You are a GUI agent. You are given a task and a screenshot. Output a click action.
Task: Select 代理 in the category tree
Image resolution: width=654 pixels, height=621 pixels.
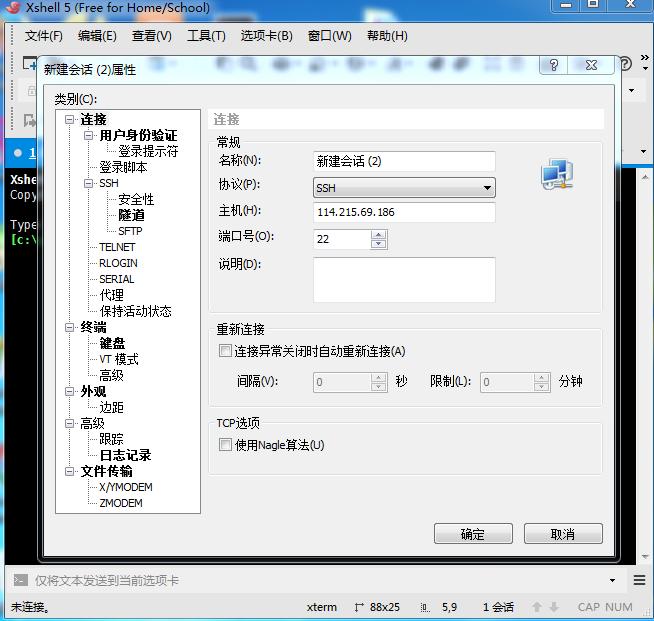tap(111, 295)
